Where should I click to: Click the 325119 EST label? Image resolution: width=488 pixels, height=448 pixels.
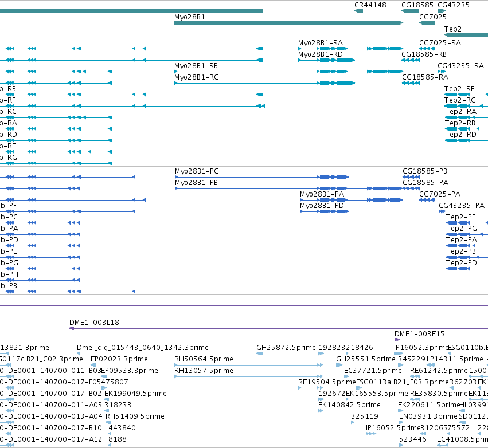point(365,416)
